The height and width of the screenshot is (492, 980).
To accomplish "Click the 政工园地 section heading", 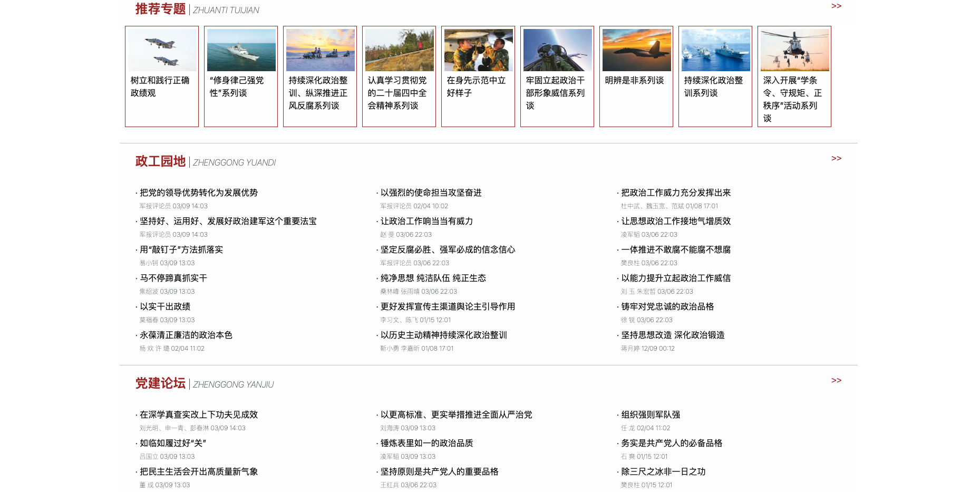I will [160, 161].
